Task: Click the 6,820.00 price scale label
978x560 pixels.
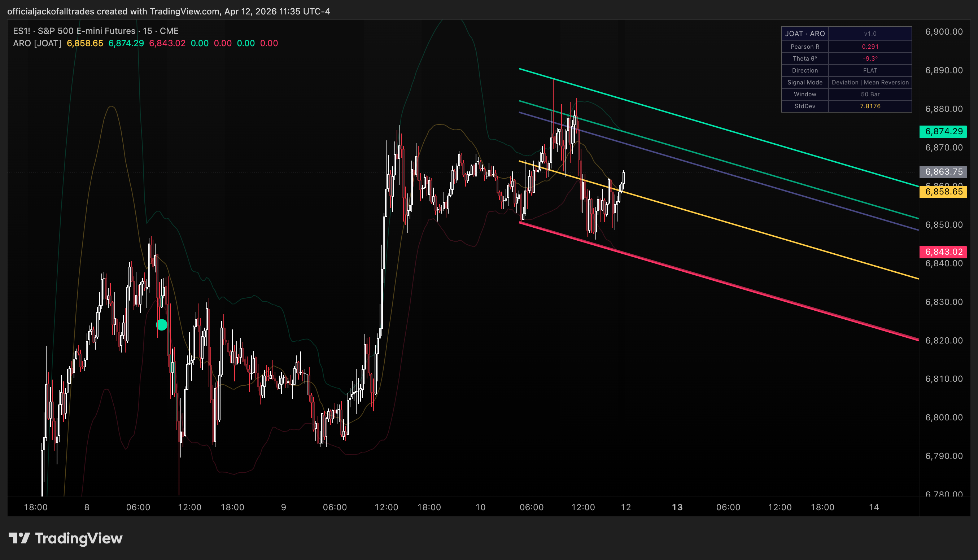Action: tap(944, 340)
